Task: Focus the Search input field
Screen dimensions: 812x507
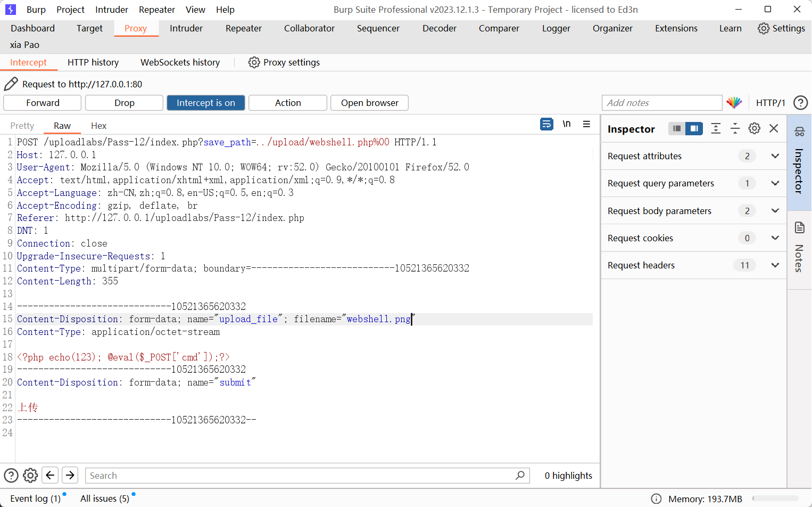Action: pyautogui.click(x=301, y=476)
